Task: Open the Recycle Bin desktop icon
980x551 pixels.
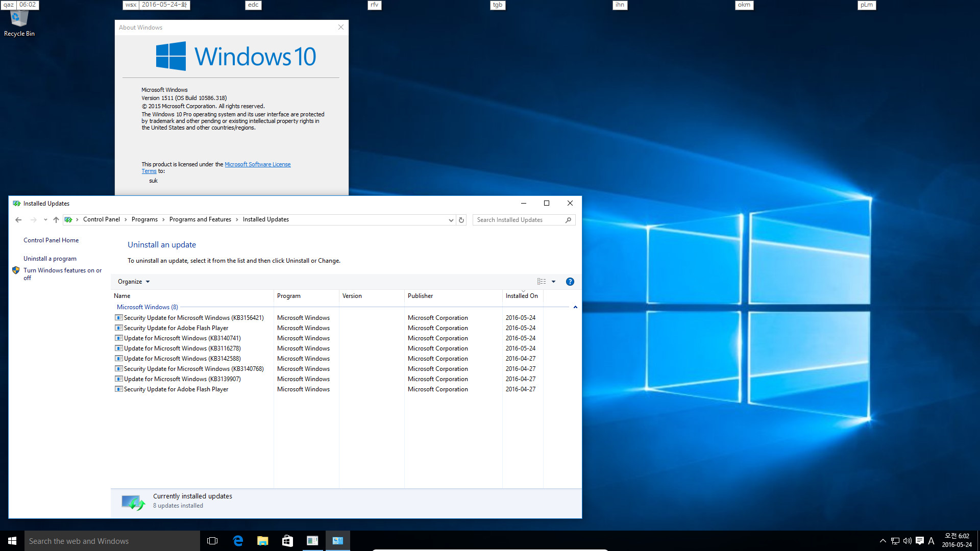Action: (x=19, y=23)
